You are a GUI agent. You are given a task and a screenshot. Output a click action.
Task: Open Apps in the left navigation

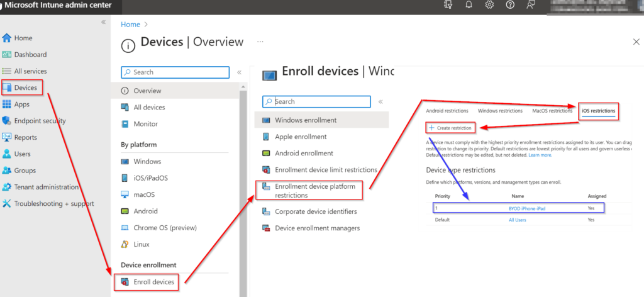click(x=16, y=104)
